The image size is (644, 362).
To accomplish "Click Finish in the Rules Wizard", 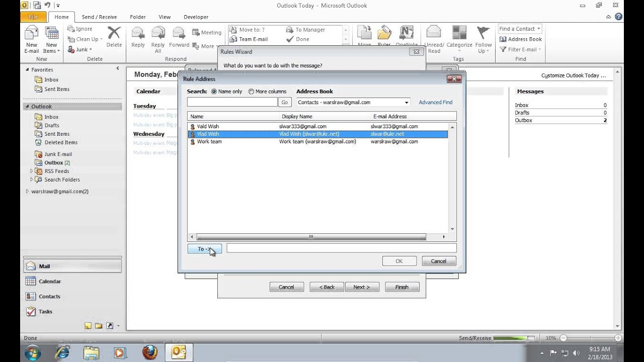I will (401, 287).
